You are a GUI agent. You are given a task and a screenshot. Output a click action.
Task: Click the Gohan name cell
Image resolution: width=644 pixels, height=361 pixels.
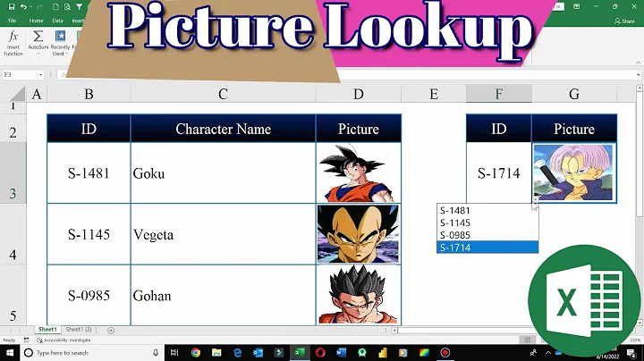[223, 296]
